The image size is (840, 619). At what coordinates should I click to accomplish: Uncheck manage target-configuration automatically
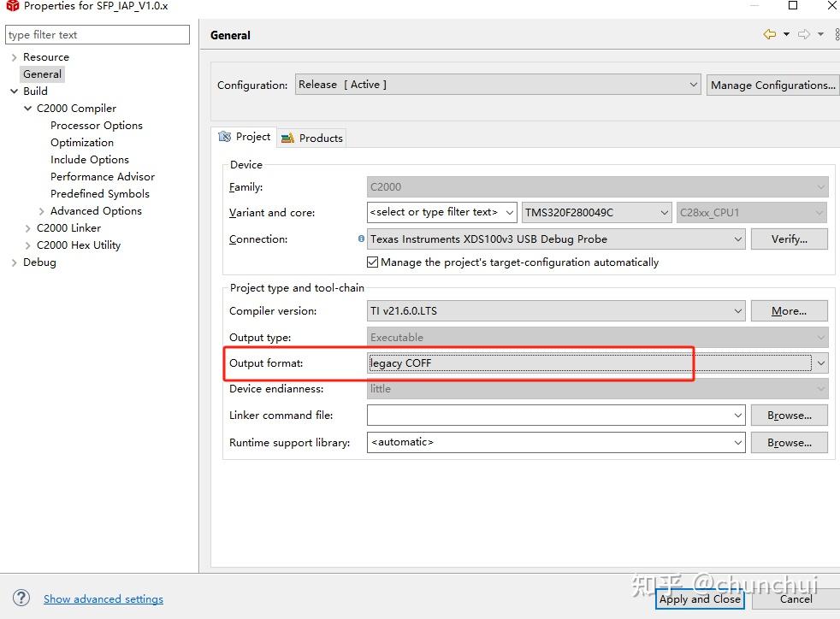tap(372, 262)
